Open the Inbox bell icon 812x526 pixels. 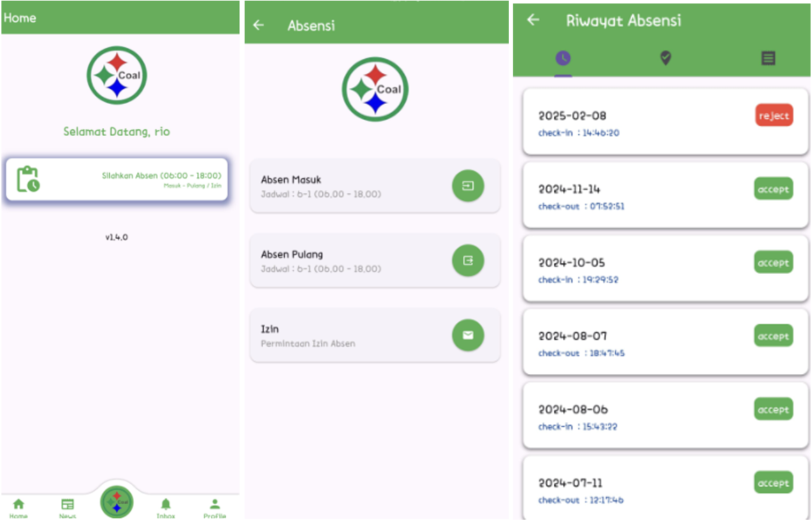tap(166, 504)
